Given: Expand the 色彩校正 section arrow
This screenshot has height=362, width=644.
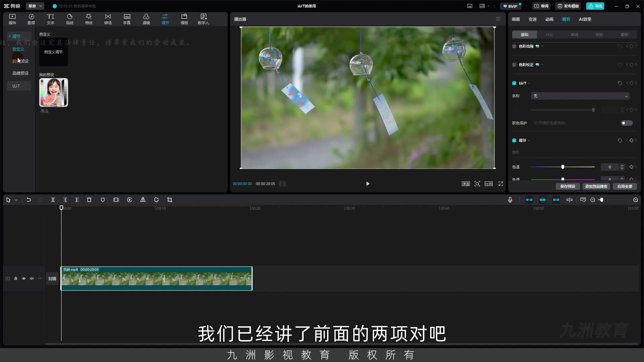Looking at the screenshot, I should pyautogui.click(x=542, y=65).
